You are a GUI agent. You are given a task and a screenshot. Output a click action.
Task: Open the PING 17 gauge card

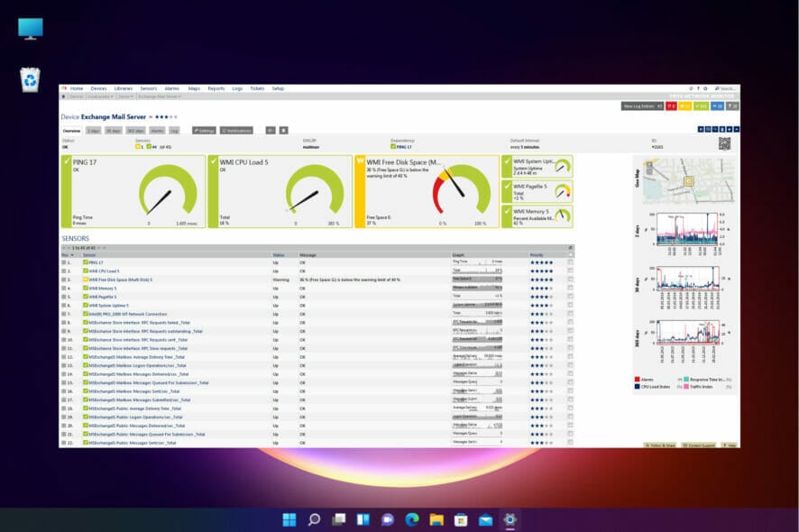coord(133,191)
